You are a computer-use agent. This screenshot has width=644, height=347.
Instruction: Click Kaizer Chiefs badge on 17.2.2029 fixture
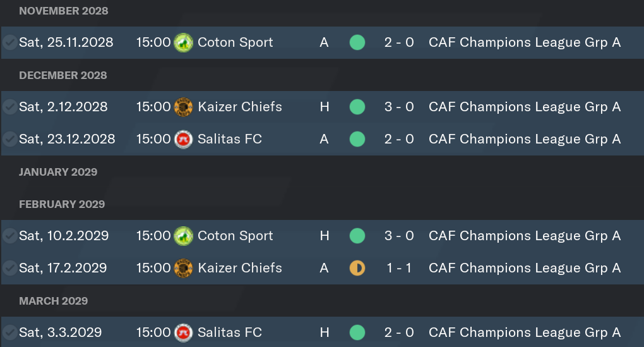point(184,268)
